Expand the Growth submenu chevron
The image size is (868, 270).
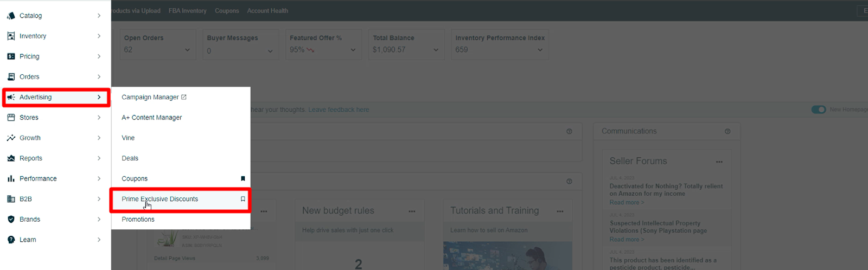tap(99, 138)
